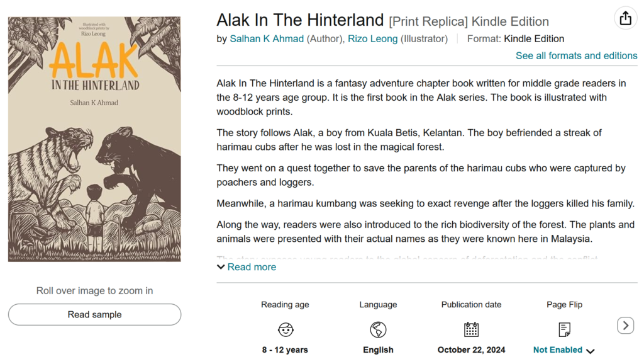The height and width of the screenshot is (364, 644).
Task: Click the Publication date calendar icon
Action: 471,329
